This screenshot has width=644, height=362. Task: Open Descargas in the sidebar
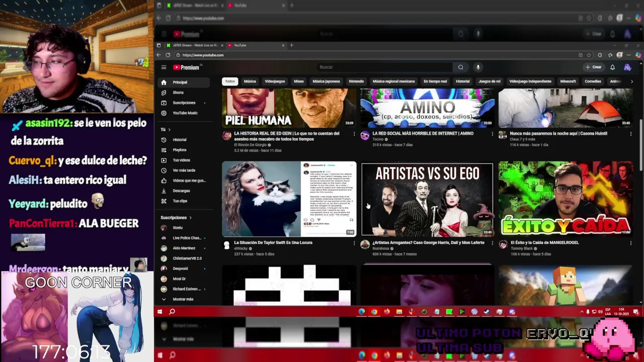tap(183, 191)
